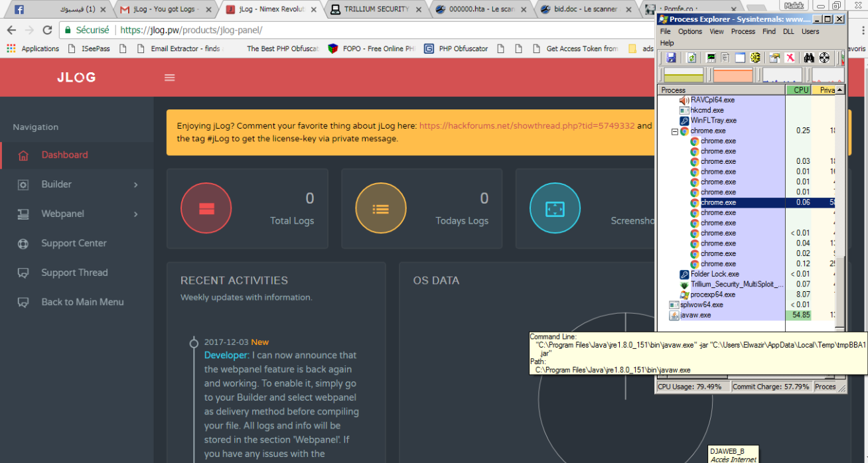Screen dimensions: 868x463
Task: Toggle the hamburger menu in jLog header
Action: [x=170, y=78]
